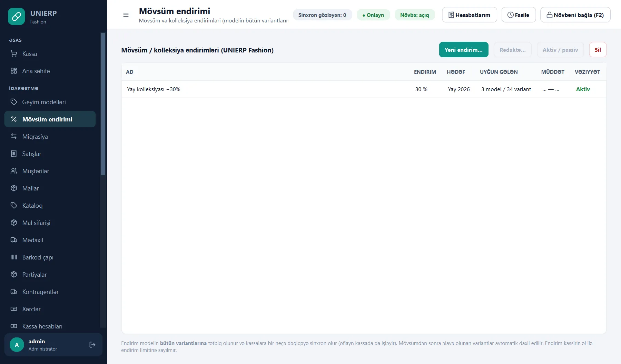Open Hesabatlarım reports button
The width and height of the screenshot is (621, 364).
470,15
